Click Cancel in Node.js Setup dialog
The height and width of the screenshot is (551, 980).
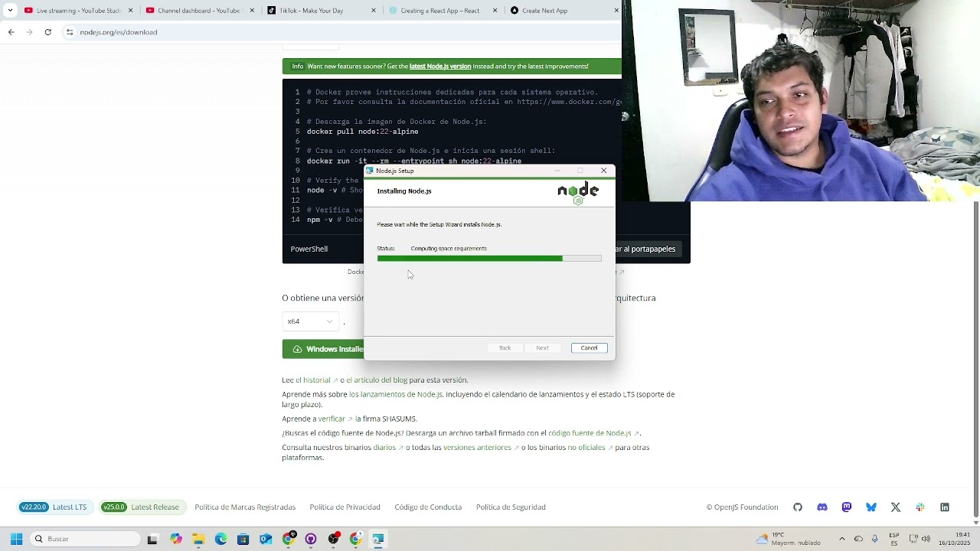click(589, 348)
